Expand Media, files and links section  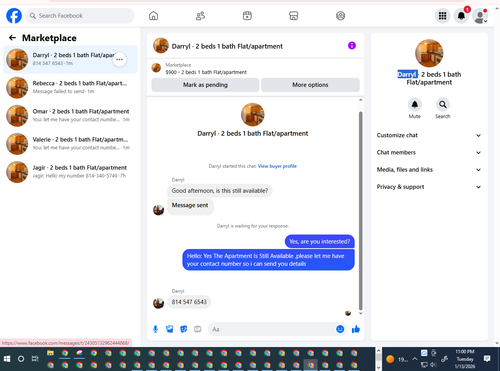429,170
